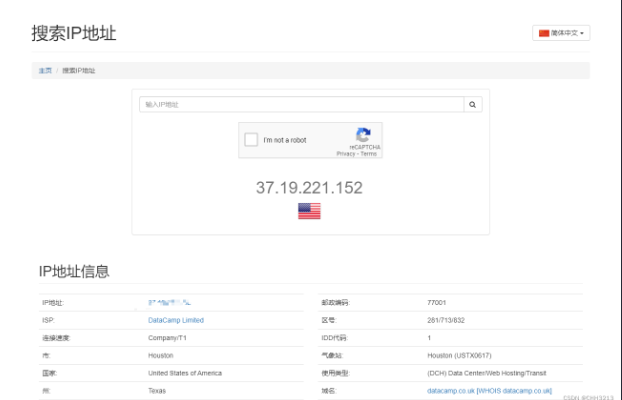The width and height of the screenshot is (622, 400).
Task: Focus the 输入IP地址 search field
Action: coord(301,104)
